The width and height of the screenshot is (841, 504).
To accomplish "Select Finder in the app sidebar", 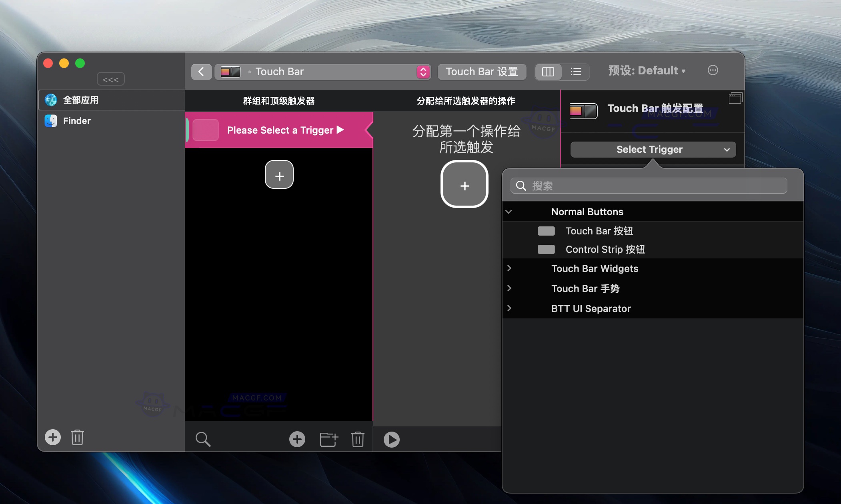I will (x=77, y=120).
